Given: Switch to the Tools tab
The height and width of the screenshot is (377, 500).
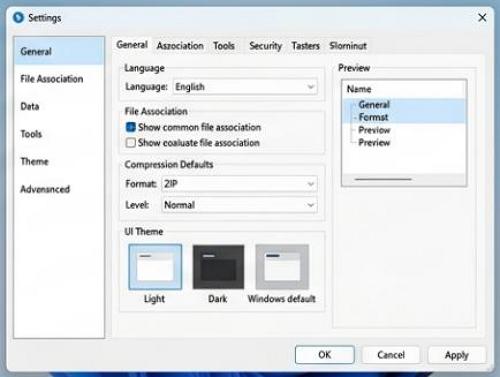Looking at the screenshot, I should pyautogui.click(x=224, y=46).
